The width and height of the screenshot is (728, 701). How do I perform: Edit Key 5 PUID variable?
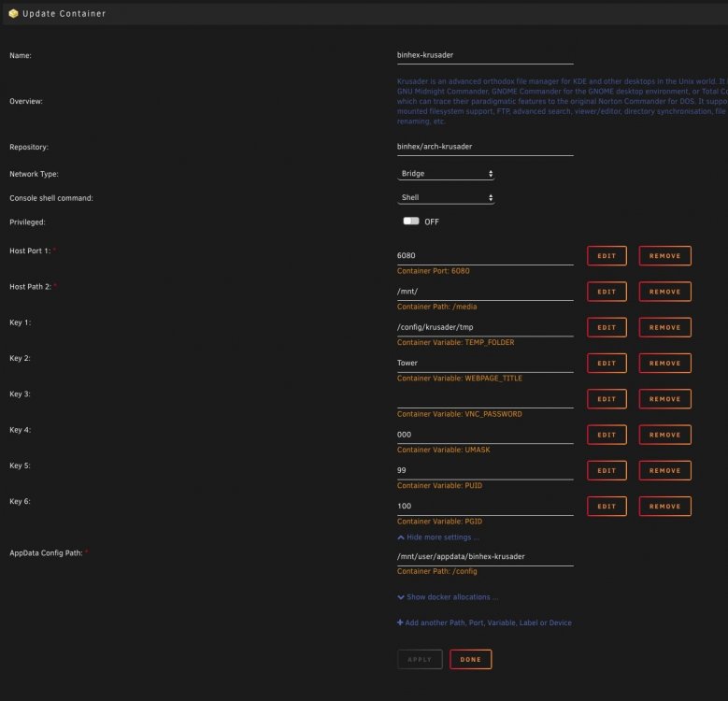pos(607,470)
